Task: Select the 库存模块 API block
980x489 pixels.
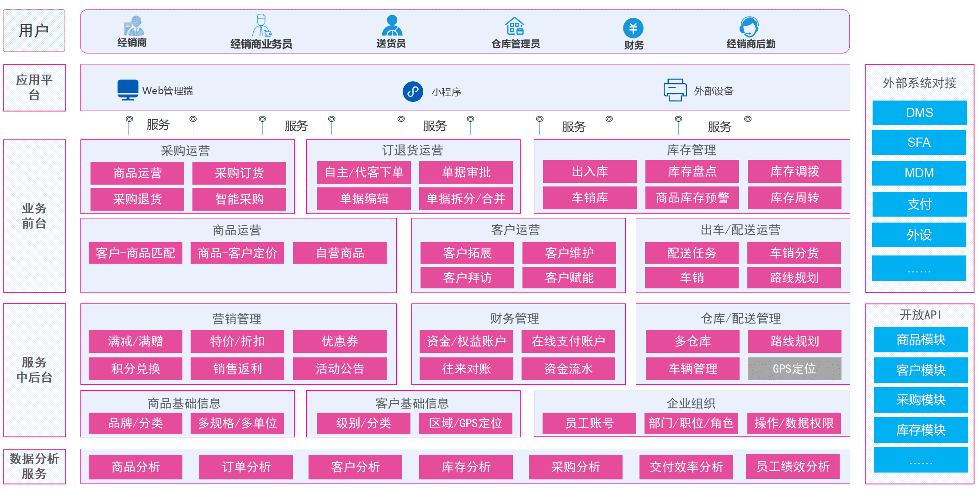Action: [921, 430]
